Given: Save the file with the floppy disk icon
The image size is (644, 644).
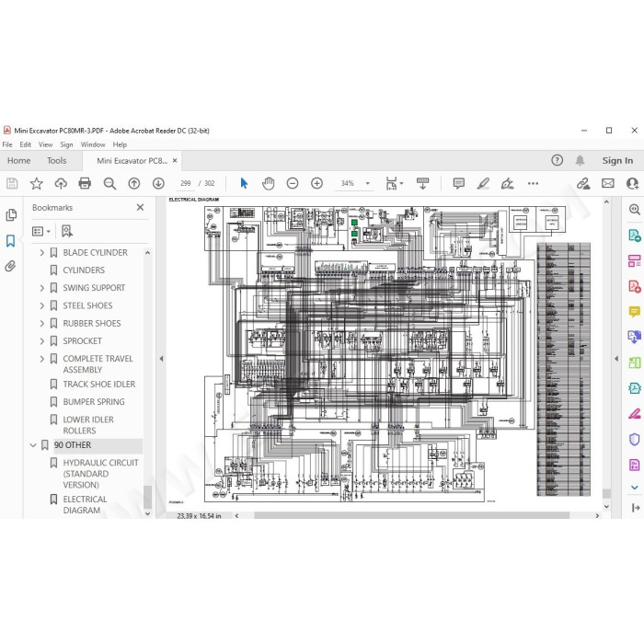Looking at the screenshot, I should (12, 183).
